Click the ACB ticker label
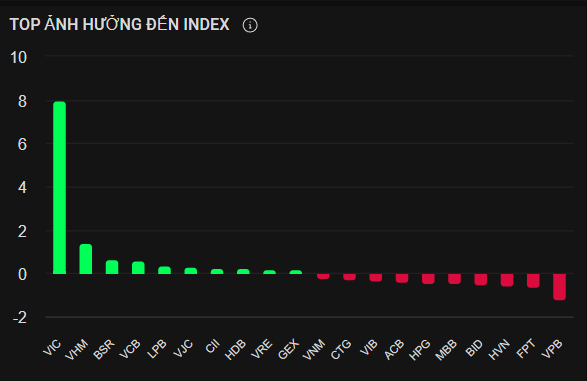Screen dimensions: 587x381 tap(394, 350)
